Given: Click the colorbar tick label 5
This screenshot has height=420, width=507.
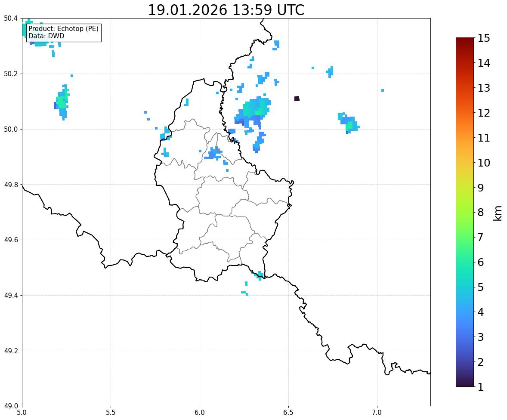Looking at the screenshot, I should (x=481, y=287).
